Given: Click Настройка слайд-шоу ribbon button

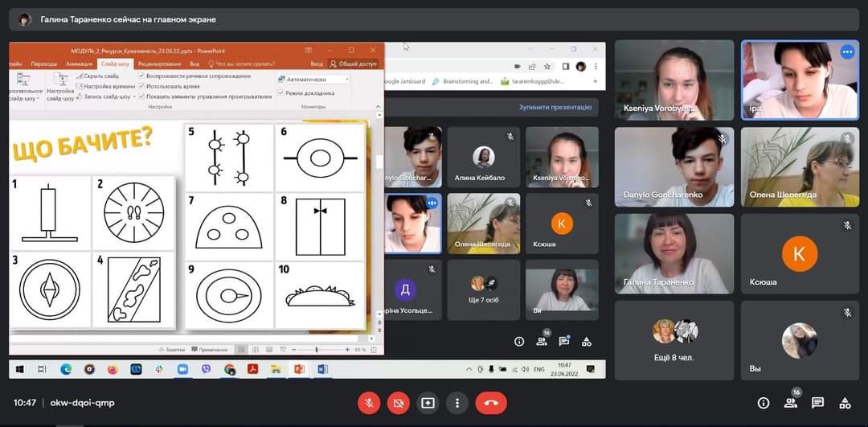Looking at the screenshot, I should 60,87.
